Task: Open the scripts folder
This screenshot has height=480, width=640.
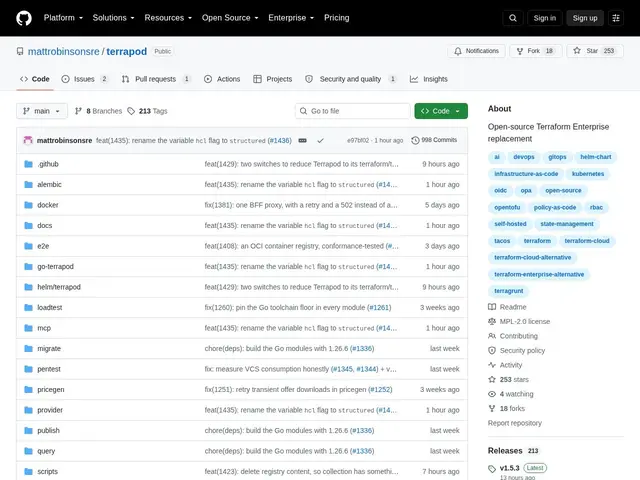Action: [x=47, y=471]
